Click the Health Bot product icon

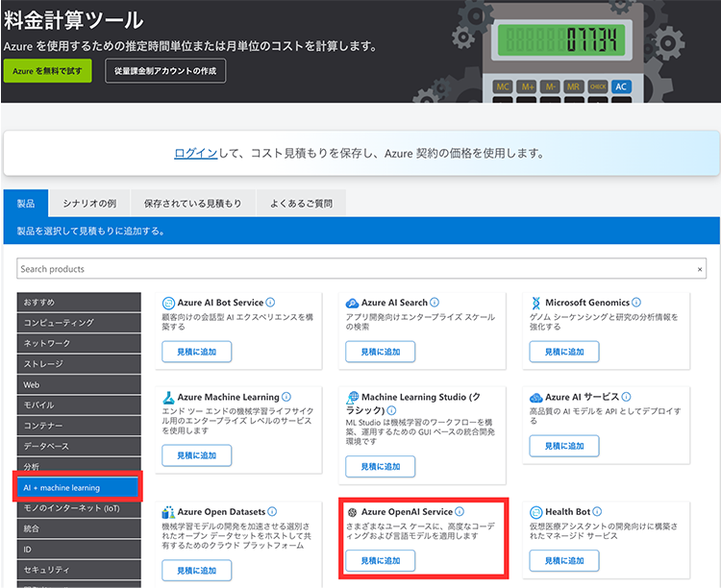535,512
